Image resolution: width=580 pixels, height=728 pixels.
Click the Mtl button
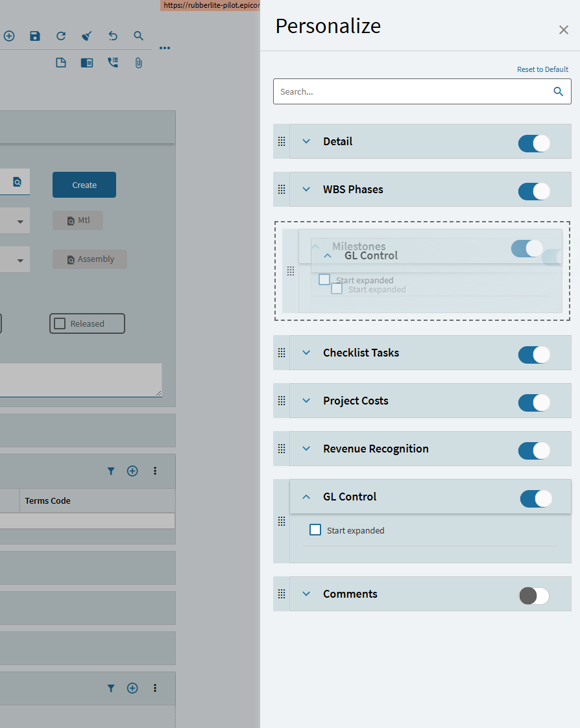pyautogui.click(x=78, y=220)
